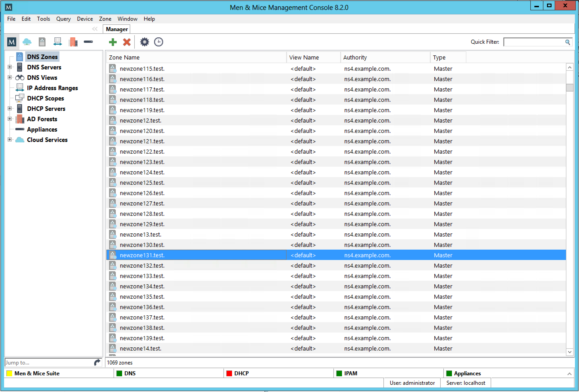579x392 pixels.
Task: Collapse the sidebar with double chevron
Action: click(95, 29)
